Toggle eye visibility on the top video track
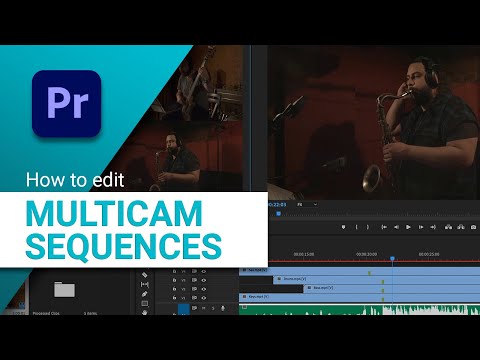 (204, 271)
